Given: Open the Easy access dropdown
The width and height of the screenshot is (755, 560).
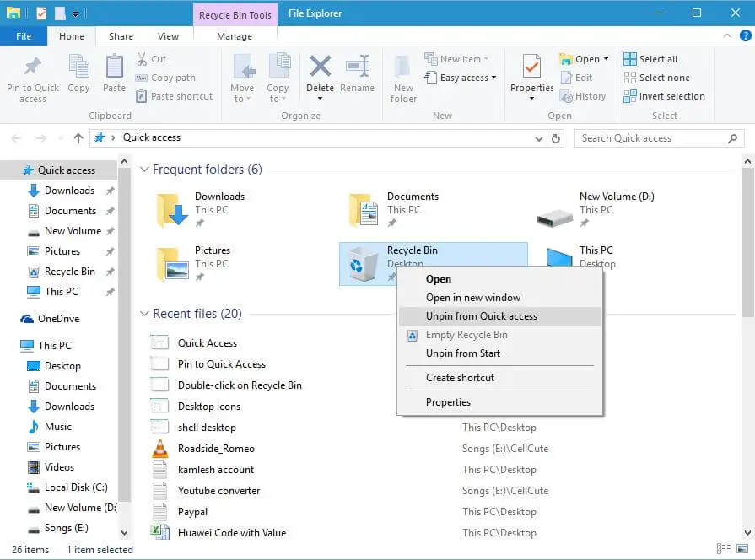Looking at the screenshot, I should point(461,78).
